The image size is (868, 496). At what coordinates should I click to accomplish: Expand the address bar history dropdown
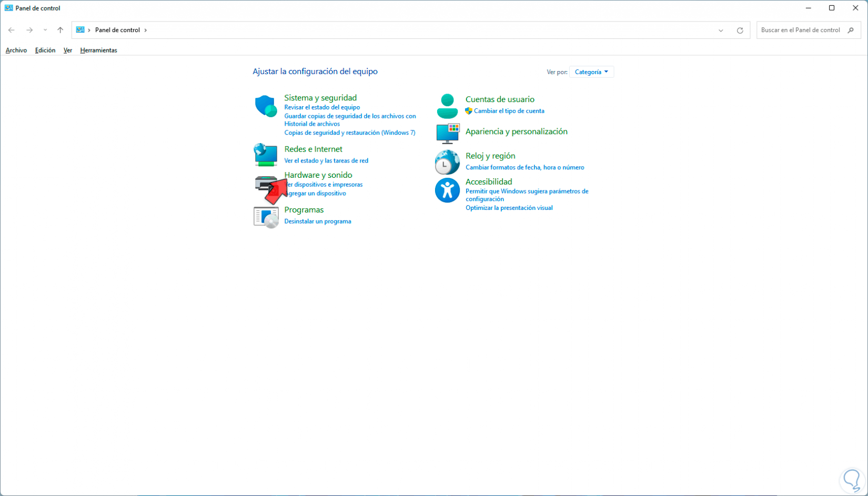pyautogui.click(x=721, y=31)
